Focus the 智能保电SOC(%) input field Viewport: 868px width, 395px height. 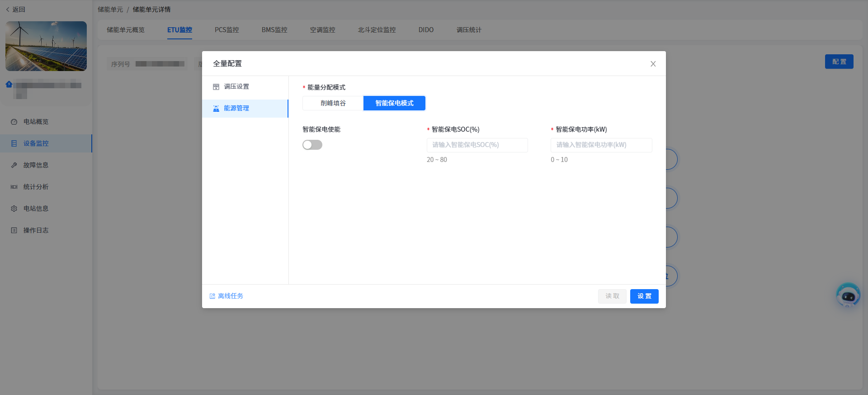[477, 145]
